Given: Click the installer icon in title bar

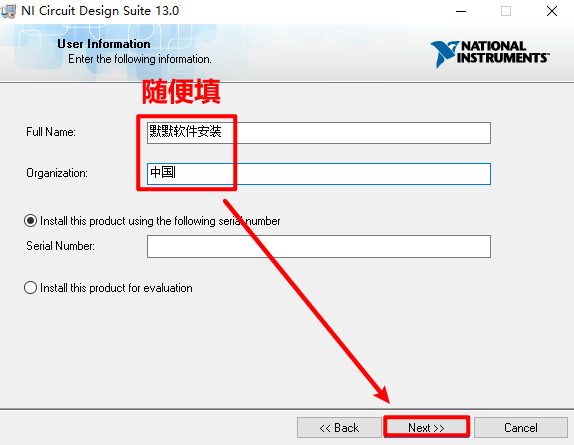Looking at the screenshot, I should pyautogui.click(x=8, y=11).
